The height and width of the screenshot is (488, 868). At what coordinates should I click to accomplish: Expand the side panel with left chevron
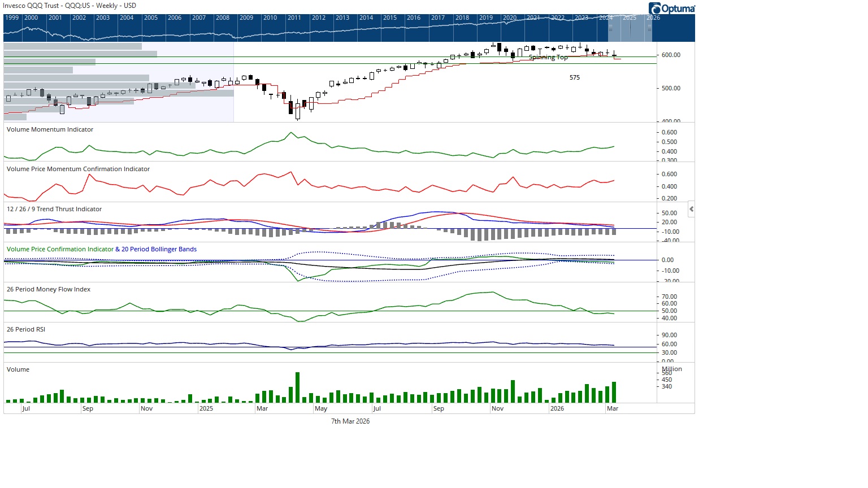[x=691, y=209]
